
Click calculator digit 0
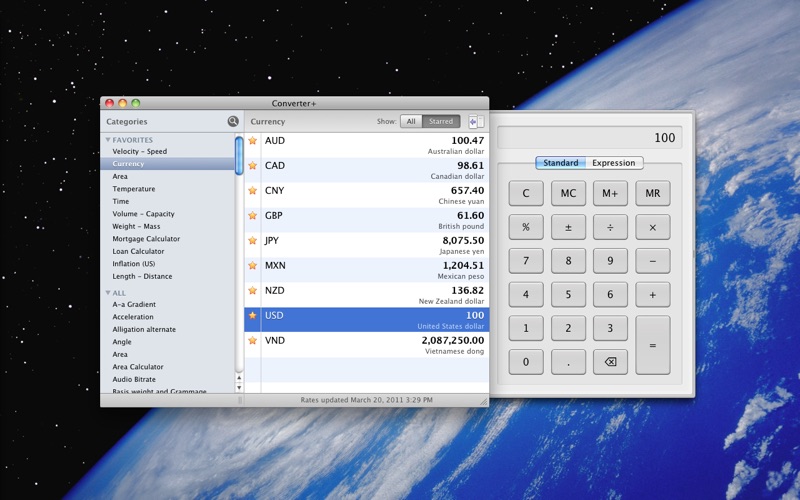coord(526,362)
